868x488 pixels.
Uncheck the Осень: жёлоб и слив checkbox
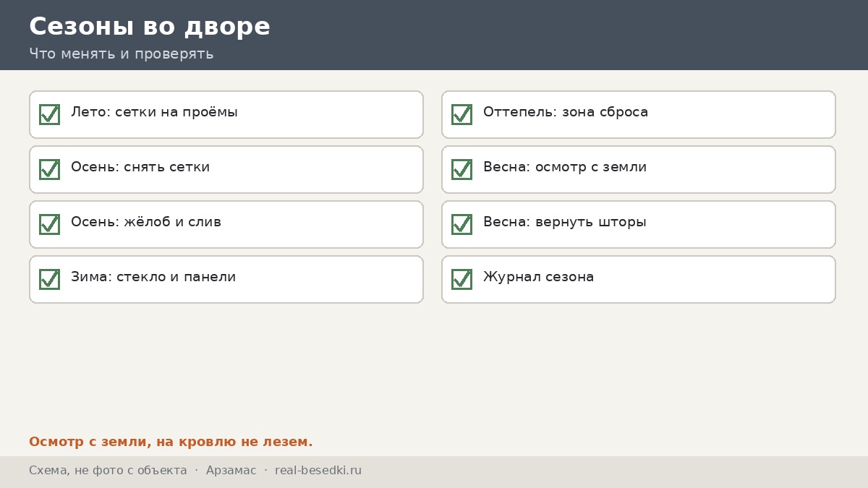click(49, 224)
